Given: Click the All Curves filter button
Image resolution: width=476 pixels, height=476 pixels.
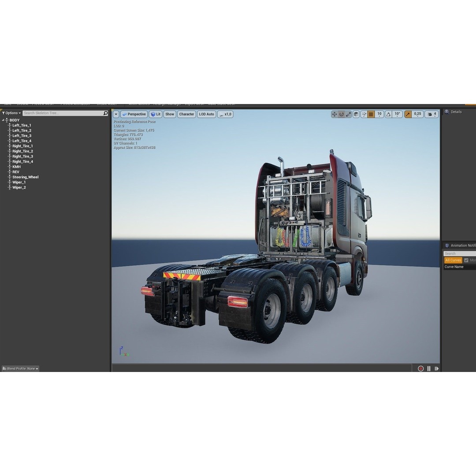Looking at the screenshot, I should point(453,260).
